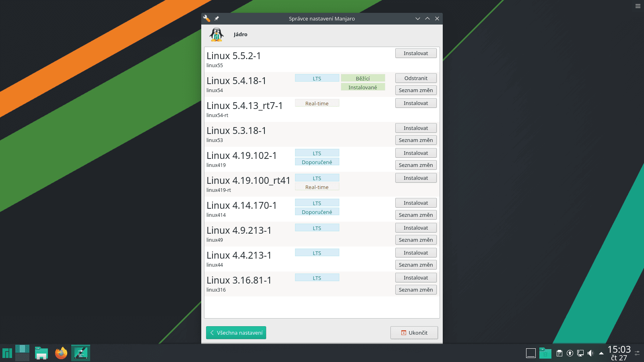Click the Instalované tag on Linux 5.4.18-1
Viewport: 644px width, 362px height.
tap(363, 87)
